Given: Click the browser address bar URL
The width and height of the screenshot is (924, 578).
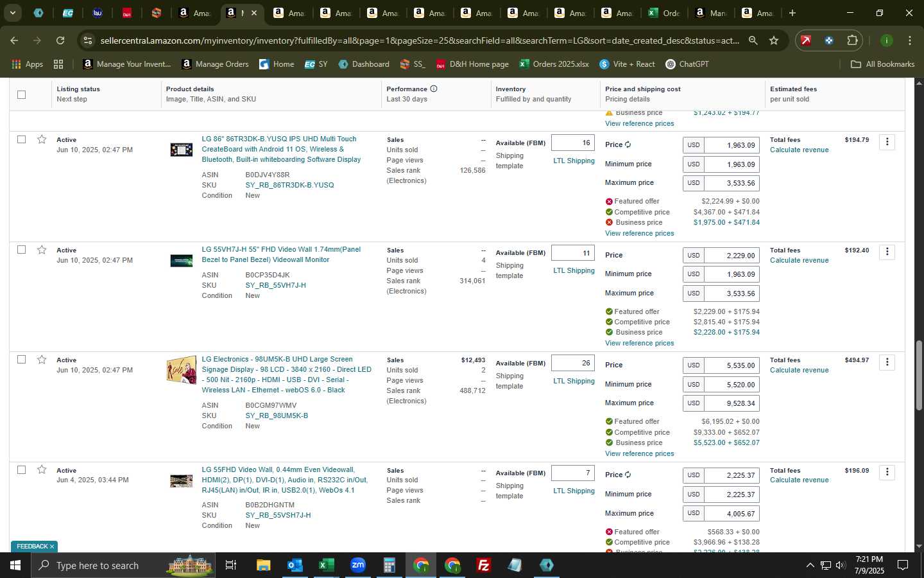Looking at the screenshot, I should pyautogui.click(x=420, y=40).
